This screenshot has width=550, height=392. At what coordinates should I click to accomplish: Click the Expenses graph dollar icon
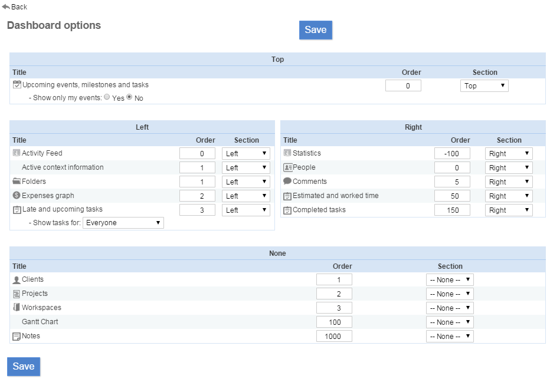pyautogui.click(x=17, y=196)
